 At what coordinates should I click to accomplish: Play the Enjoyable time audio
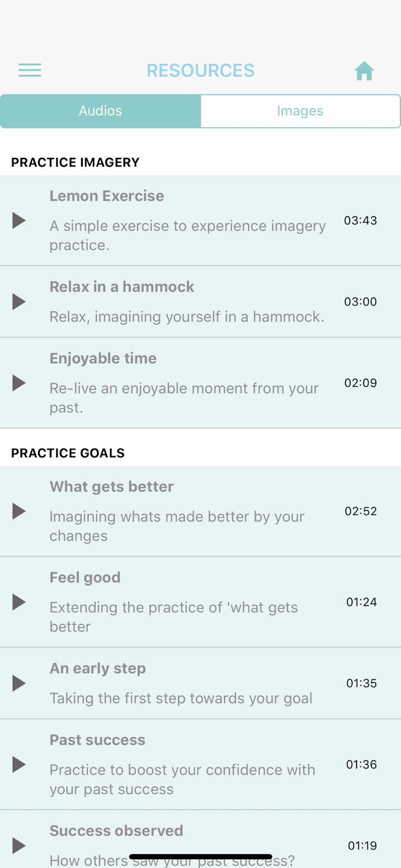click(19, 383)
